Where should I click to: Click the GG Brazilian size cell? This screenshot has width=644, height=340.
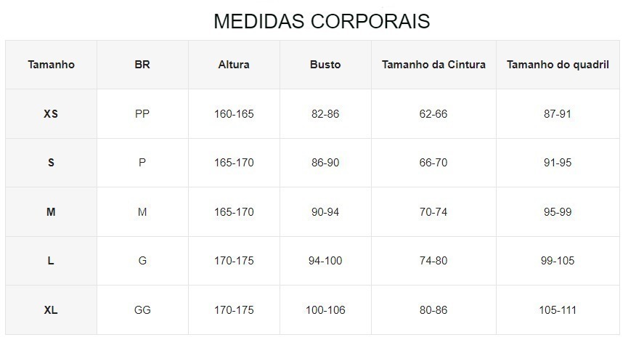pos(142,309)
